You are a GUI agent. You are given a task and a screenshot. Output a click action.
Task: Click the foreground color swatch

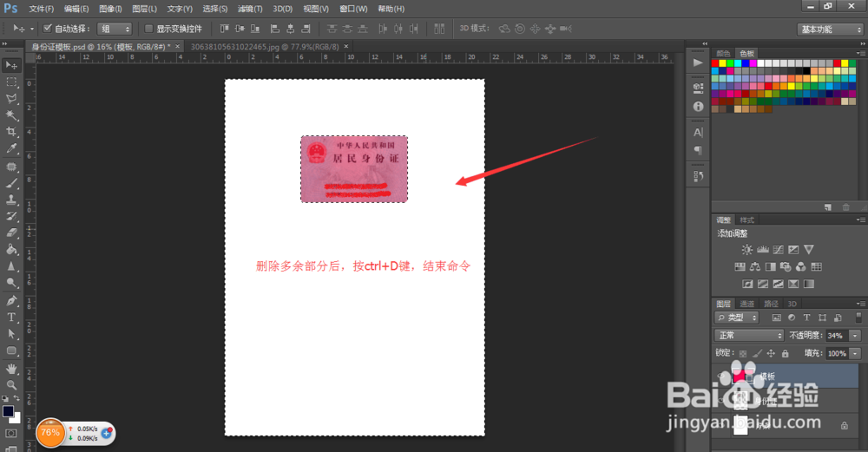click(8, 411)
